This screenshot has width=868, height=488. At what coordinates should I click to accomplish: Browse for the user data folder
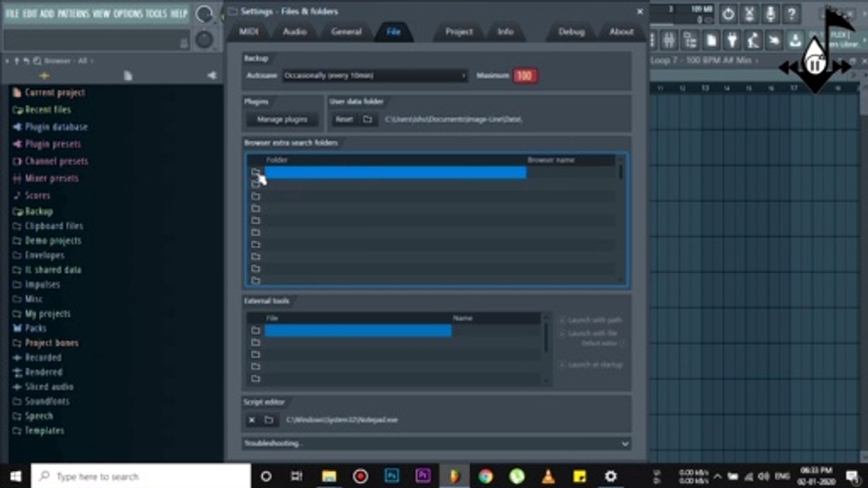368,119
